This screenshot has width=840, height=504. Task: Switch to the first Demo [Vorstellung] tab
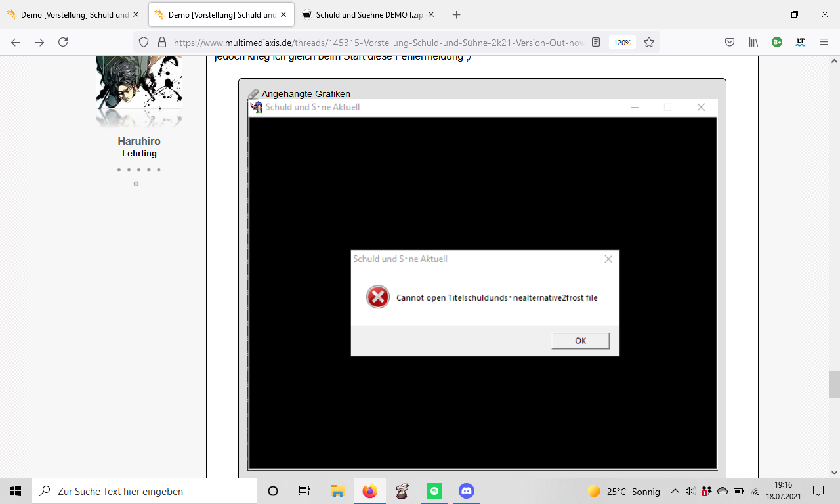coord(72,14)
